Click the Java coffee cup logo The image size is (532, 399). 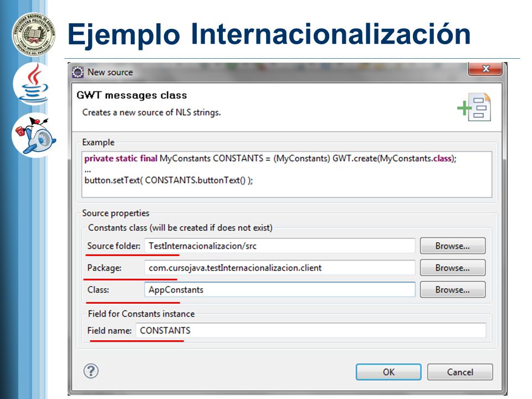coord(34,85)
